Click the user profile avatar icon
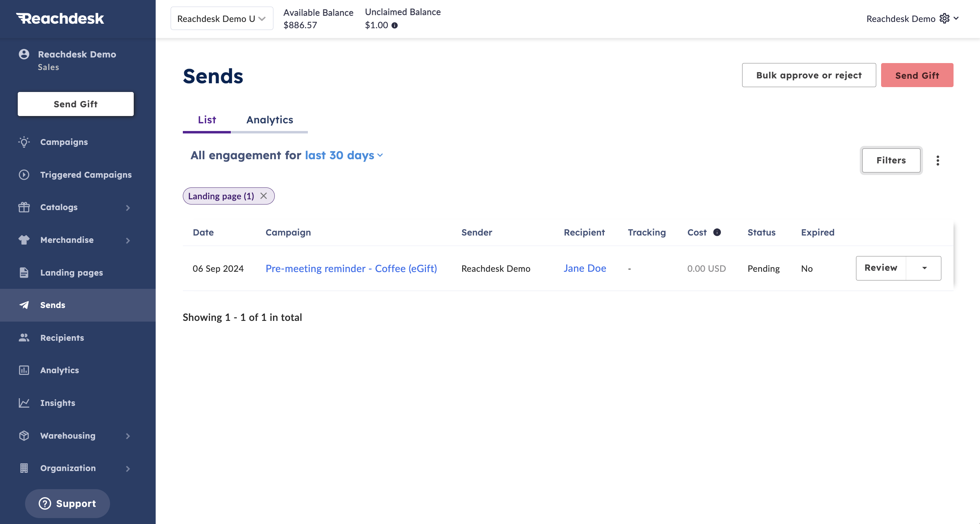This screenshot has width=980, height=524. [24, 54]
